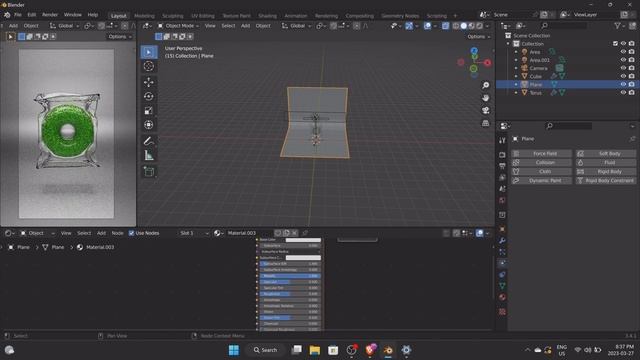
Task: Select the Add Cube tool
Action: coord(149,171)
